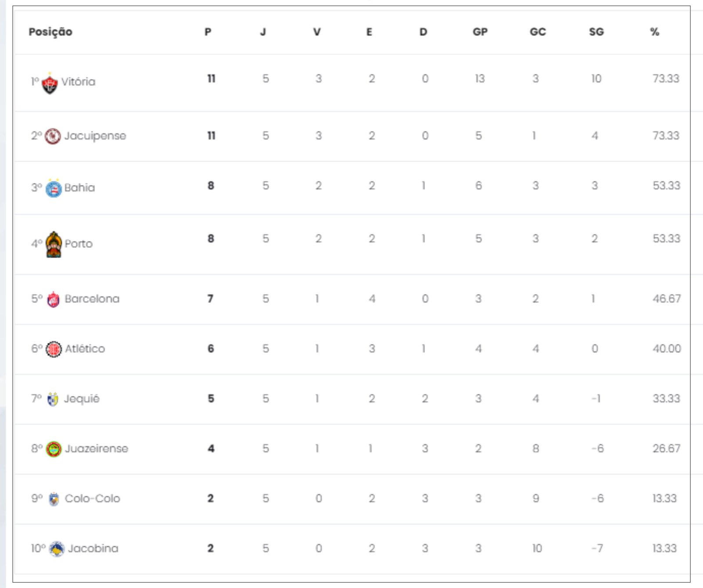Screen dimensions: 703x588
Task: Click the GP column header
Action: coord(480,32)
